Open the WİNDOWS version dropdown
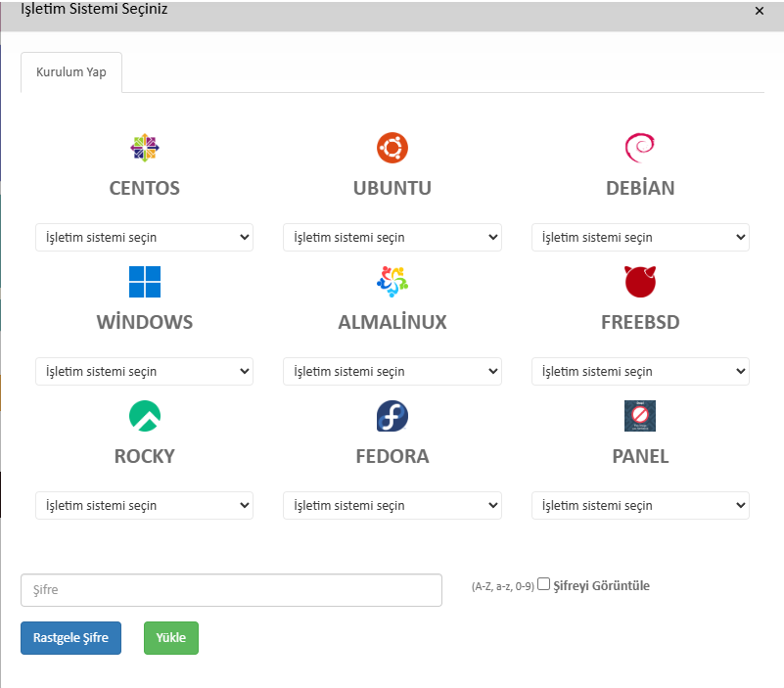The image size is (784, 688). 145,371
